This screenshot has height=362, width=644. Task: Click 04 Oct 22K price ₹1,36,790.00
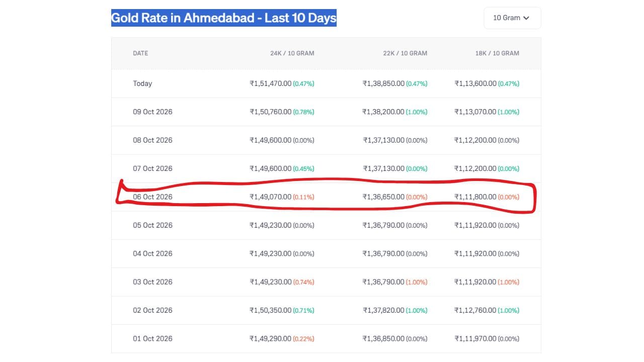click(383, 253)
